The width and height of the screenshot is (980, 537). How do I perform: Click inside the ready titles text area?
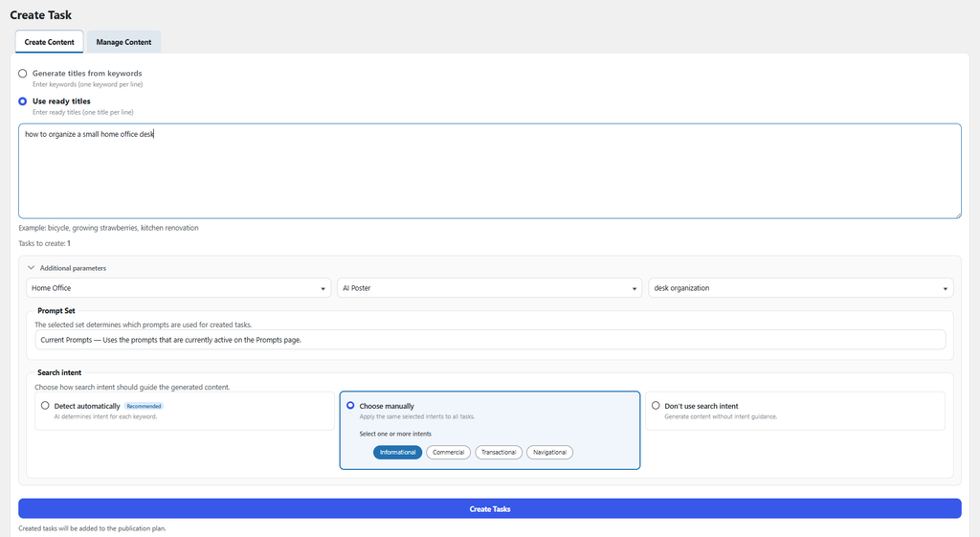[489, 170]
